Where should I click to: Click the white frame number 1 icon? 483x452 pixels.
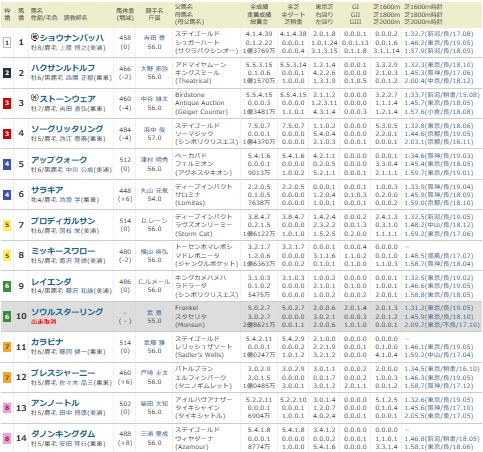point(7,42)
